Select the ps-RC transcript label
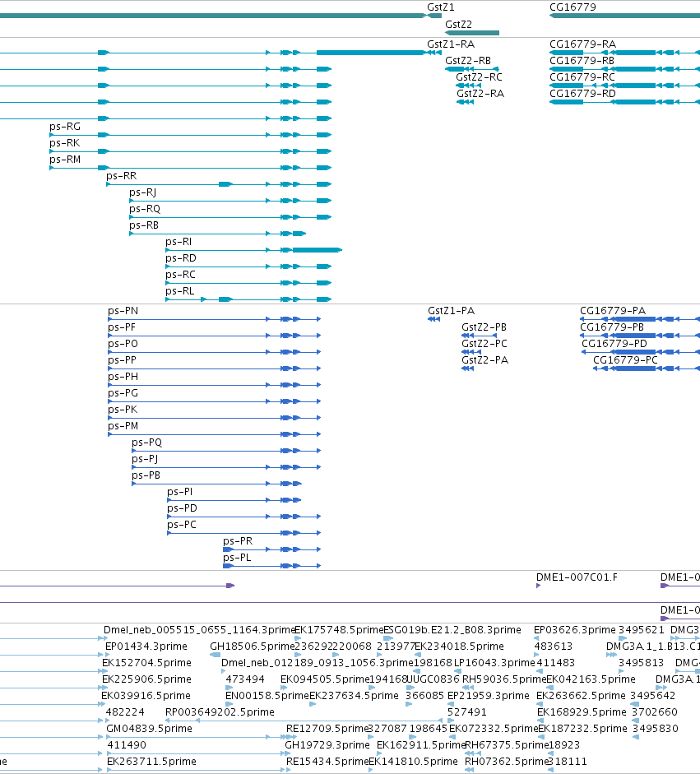 click(x=180, y=275)
